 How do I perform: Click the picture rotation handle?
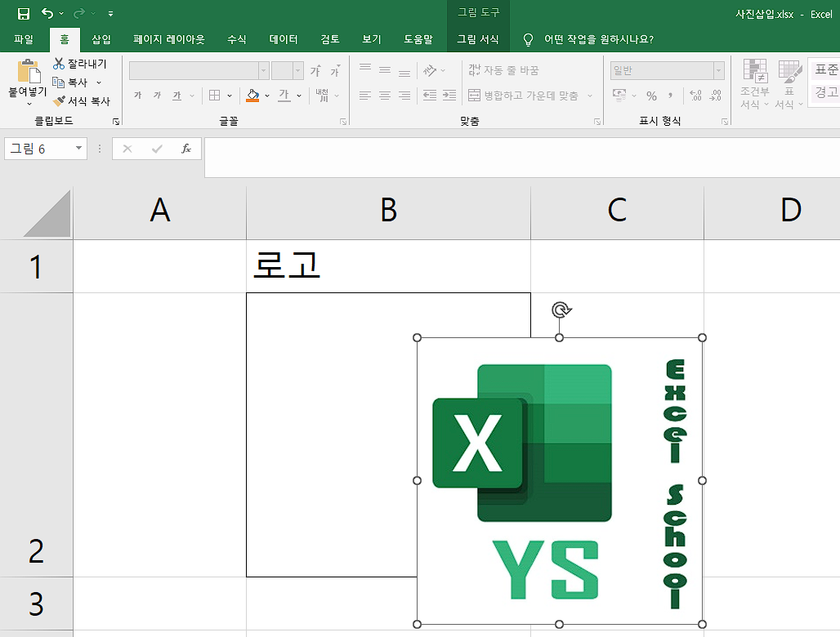click(x=561, y=310)
